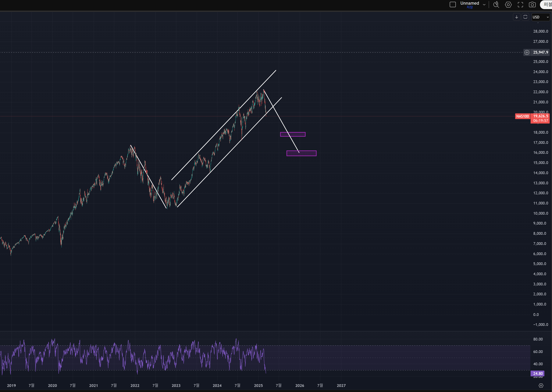Image resolution: width=552 pixels, height=392 pixels.
Task: Open the quick search lightning icon
Action: tap(496, 5)
